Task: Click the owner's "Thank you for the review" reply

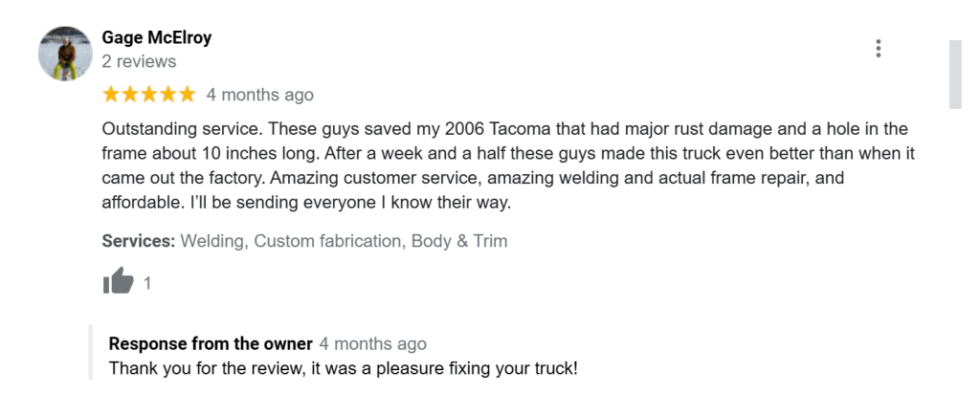Action: pyautogui.click(x=344, y=367)
